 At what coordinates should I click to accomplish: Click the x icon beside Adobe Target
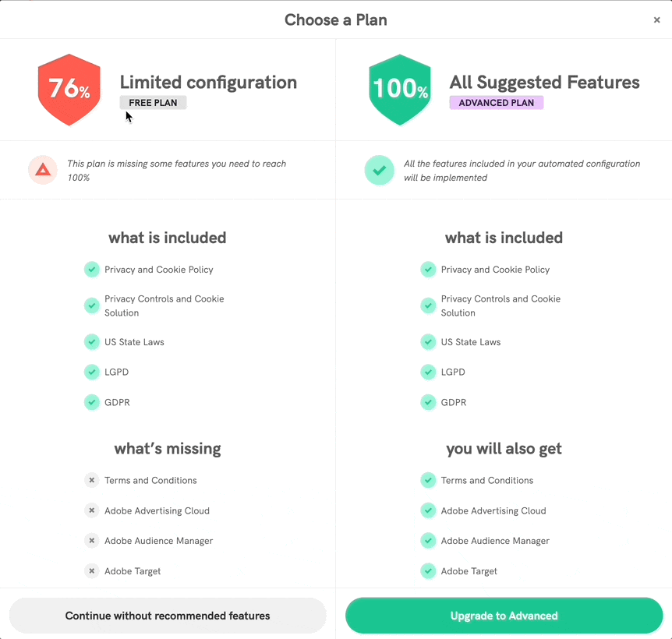(x=92, y=570)
